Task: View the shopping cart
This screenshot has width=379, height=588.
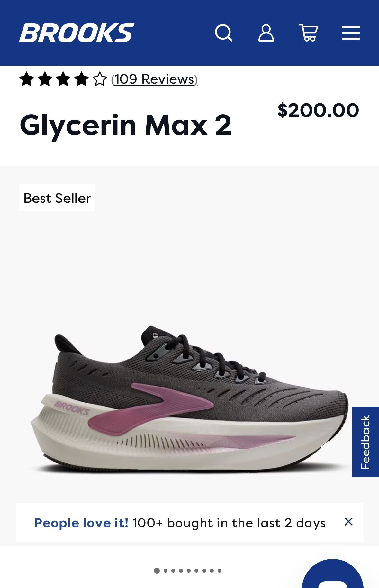Action: [x=309, y=33]
